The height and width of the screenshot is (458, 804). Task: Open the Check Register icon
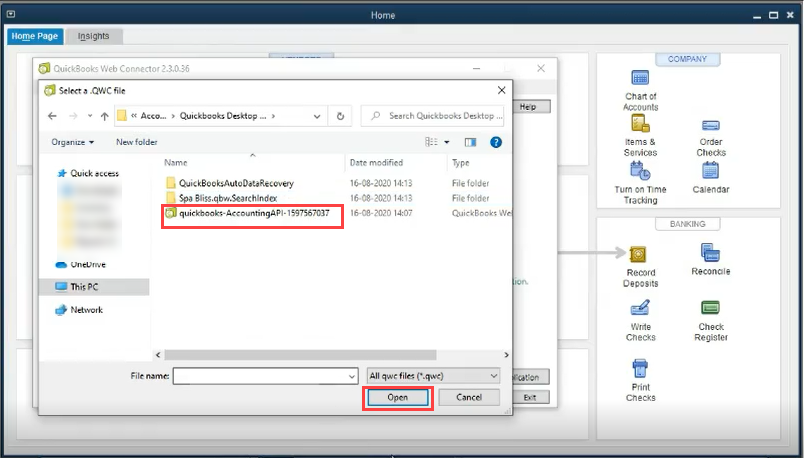[710, 308]
